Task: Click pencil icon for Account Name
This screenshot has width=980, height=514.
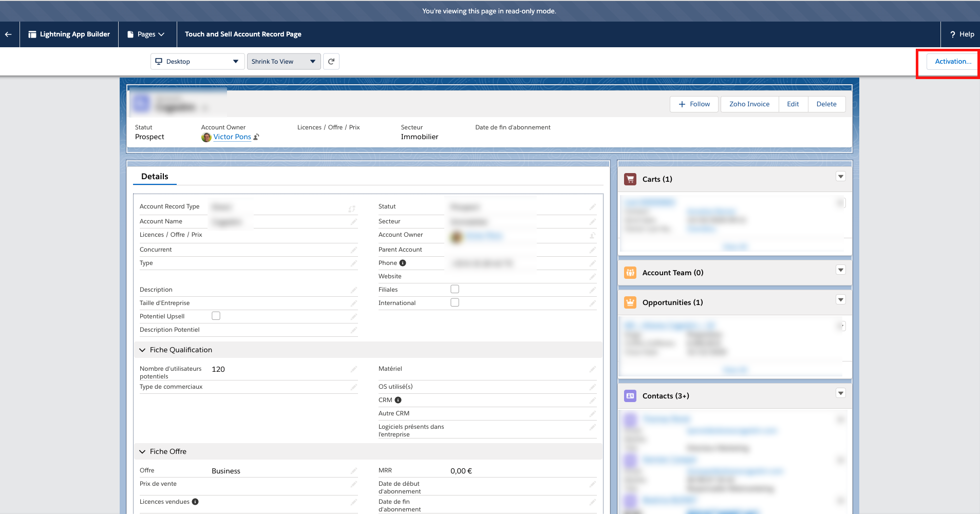Action: coord(354,222)
